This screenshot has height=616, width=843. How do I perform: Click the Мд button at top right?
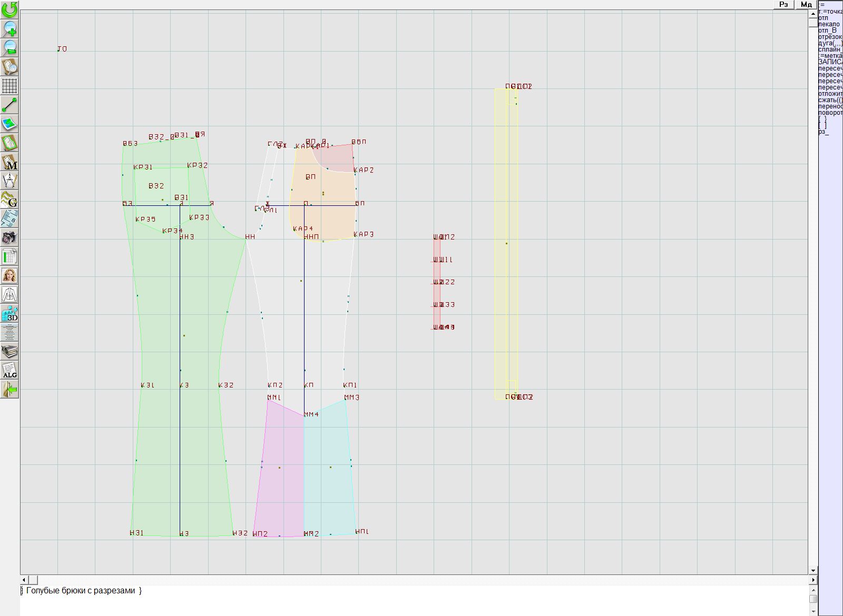[806, 4]
